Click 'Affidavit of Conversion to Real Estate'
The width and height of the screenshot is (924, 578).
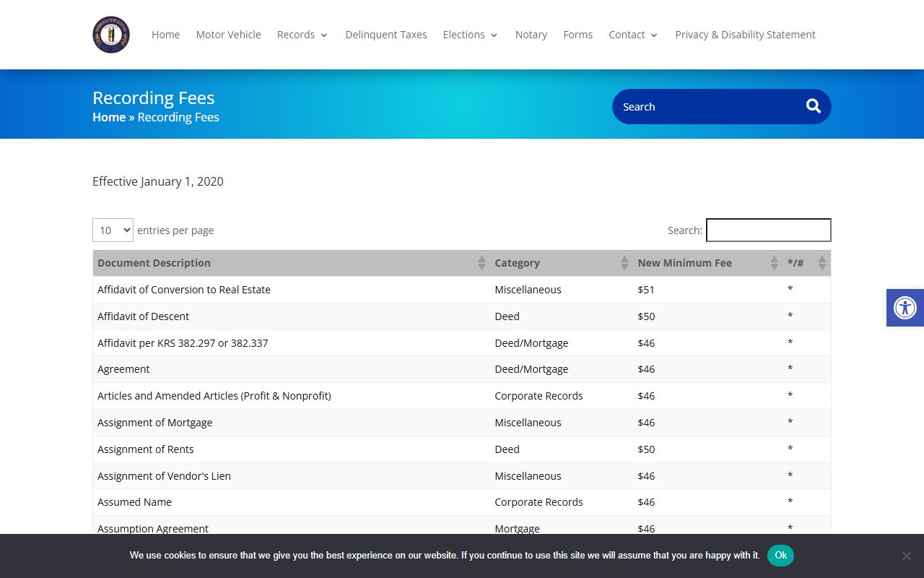[184, 290]
